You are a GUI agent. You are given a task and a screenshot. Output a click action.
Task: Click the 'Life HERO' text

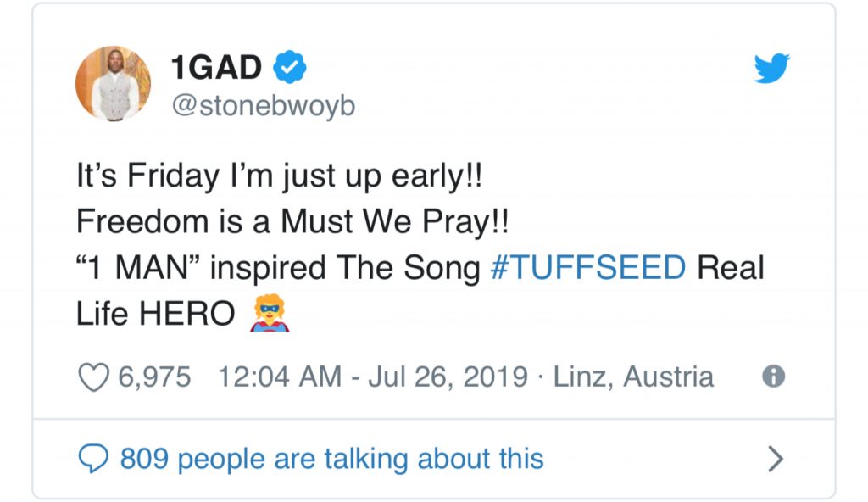point(156,314)
